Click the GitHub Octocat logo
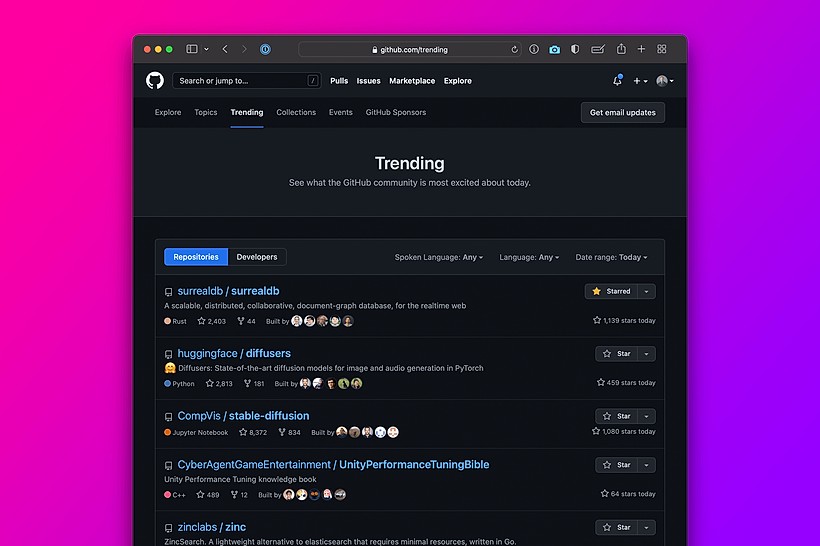The height and width of the screenshot is (546, 820). point(155,81)
